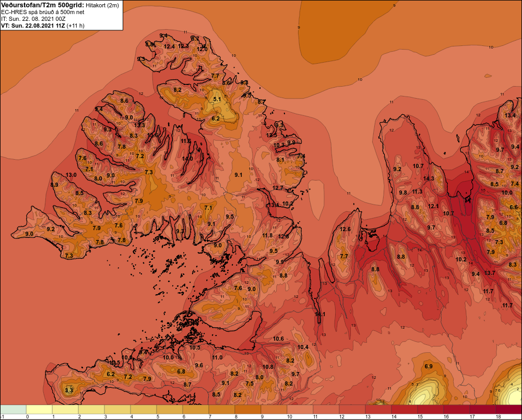The width and height of the screenshot is (522, 420).
Task: Click the '14.0' temperature value on the map
Action: coord(187,159)
